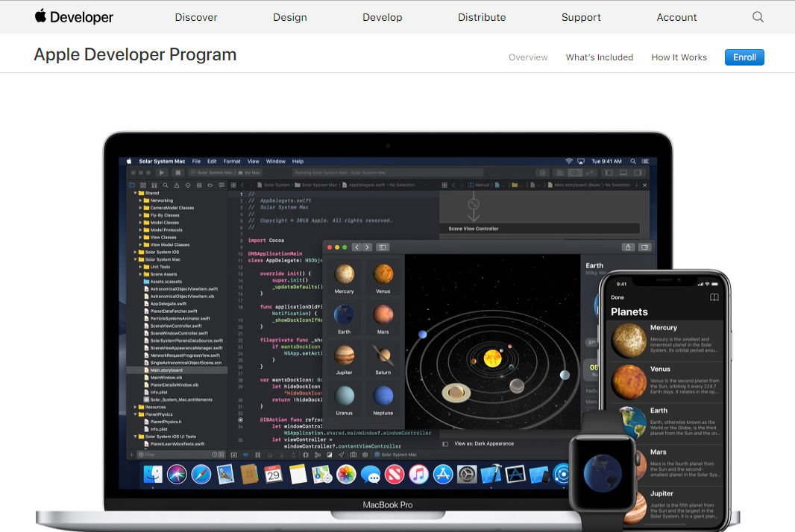Open System Preferences gear in dock
Viewport: 795px width, 532px height.
coord(467,474)
